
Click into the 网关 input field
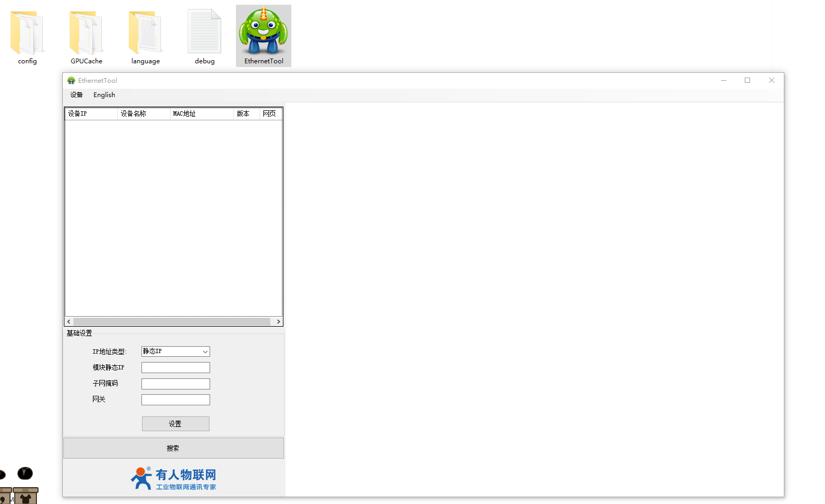click(x=175, y=400)
